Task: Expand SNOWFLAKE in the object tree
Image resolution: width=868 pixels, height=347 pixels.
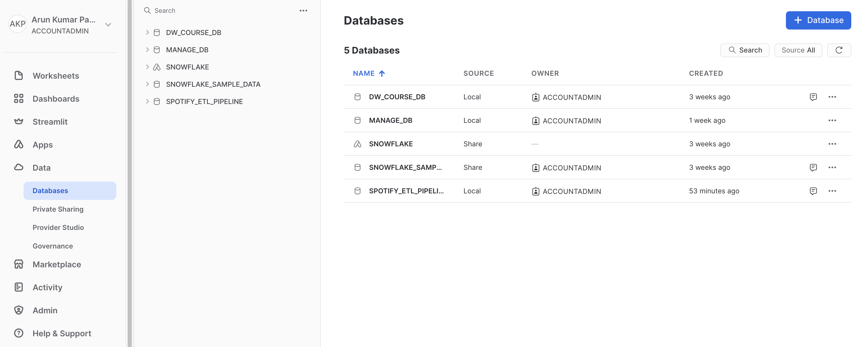Action: [147, 67]
